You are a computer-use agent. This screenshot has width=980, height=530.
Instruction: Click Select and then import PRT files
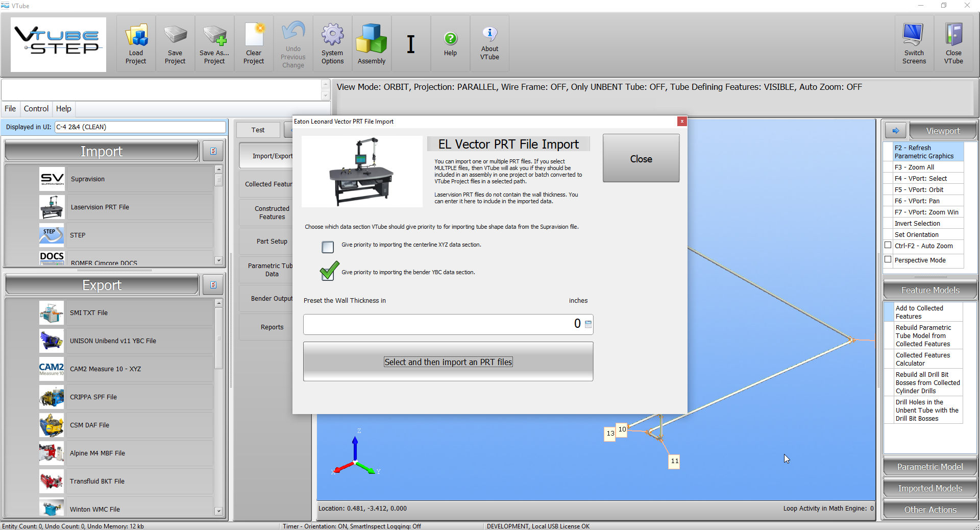[448, 362]
